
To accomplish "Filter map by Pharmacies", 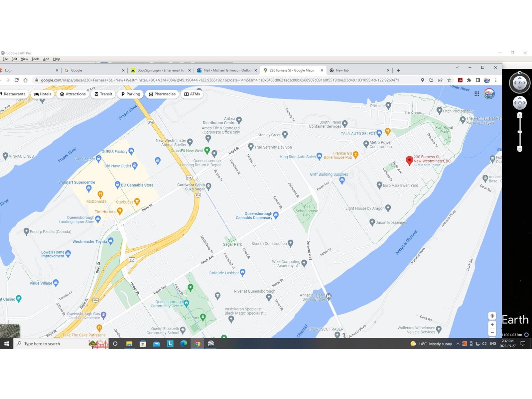I will pyautogui.click(x=162, y=94).
